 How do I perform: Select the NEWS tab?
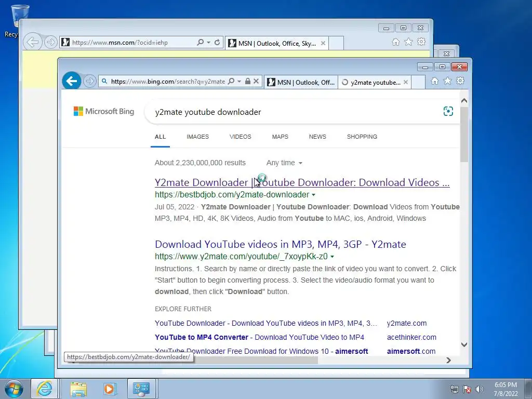317,137
